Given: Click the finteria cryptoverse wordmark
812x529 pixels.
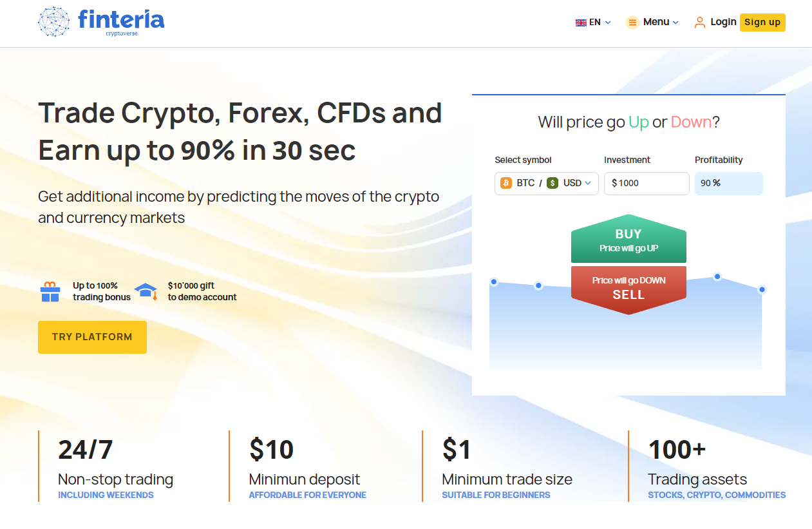Looking at the screenshot, I should click(121, 21).
